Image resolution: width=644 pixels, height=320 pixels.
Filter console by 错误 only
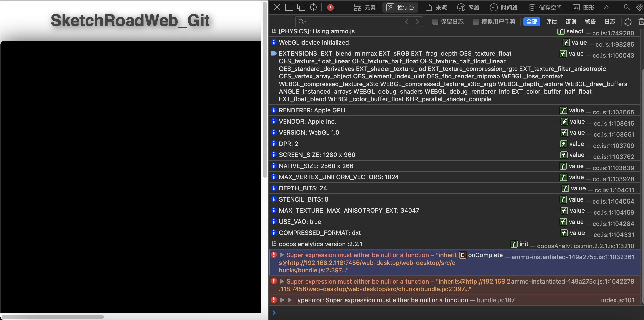571,22
